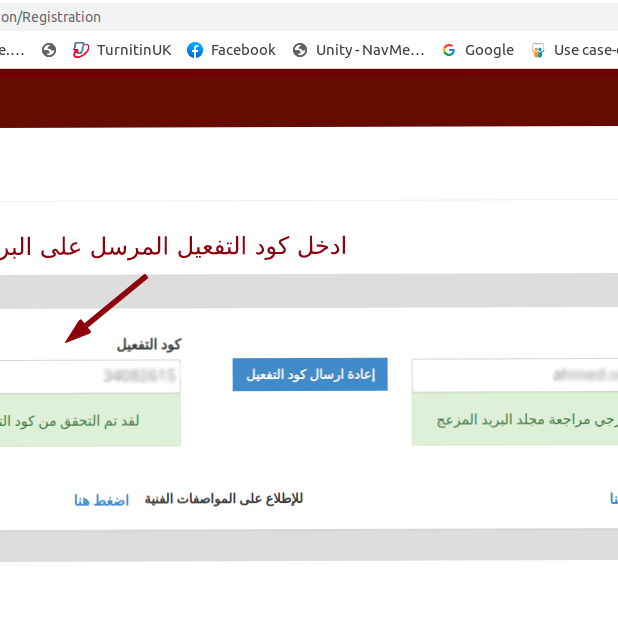This screenshot has width=618, height=618.
Task: Open the truncated bookmark at far left
Action: coord(12,50)
